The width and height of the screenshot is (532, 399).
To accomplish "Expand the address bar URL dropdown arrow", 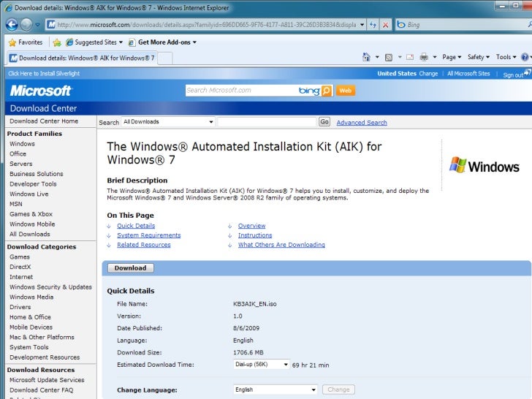I will (x=362, y=25).
